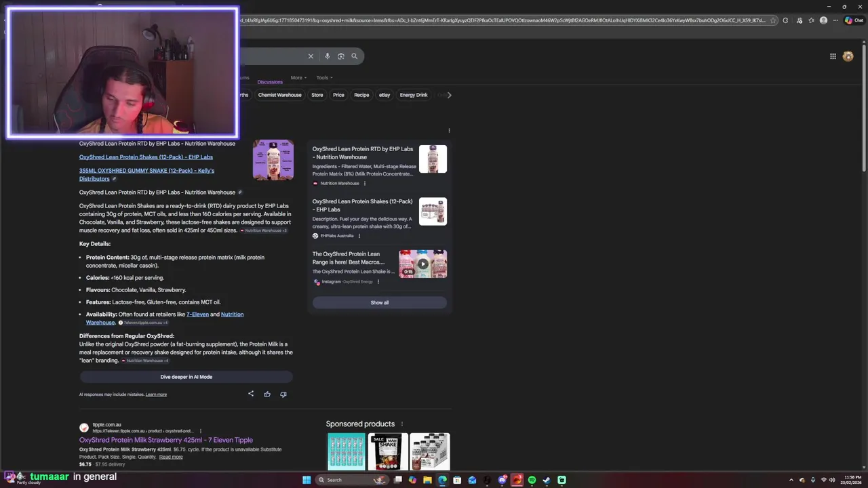Follow the Nutrition Warehouse availability link

[x=232, y=314]
